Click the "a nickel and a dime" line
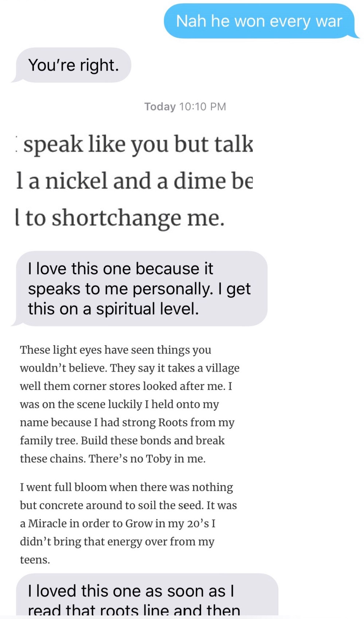Image resolution: width=364 pixels, height=619 pixels. pyautogui.click(x=134, y=181)
